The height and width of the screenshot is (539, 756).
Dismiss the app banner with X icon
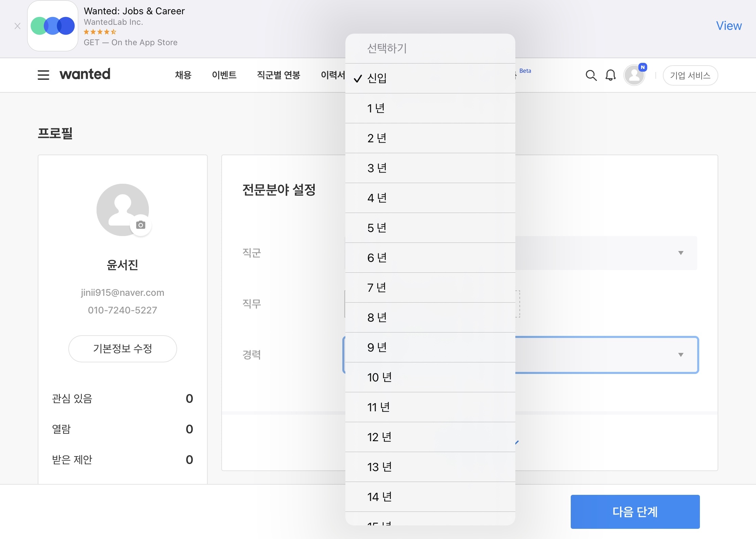pyautogui.click(x=18, y=26)
